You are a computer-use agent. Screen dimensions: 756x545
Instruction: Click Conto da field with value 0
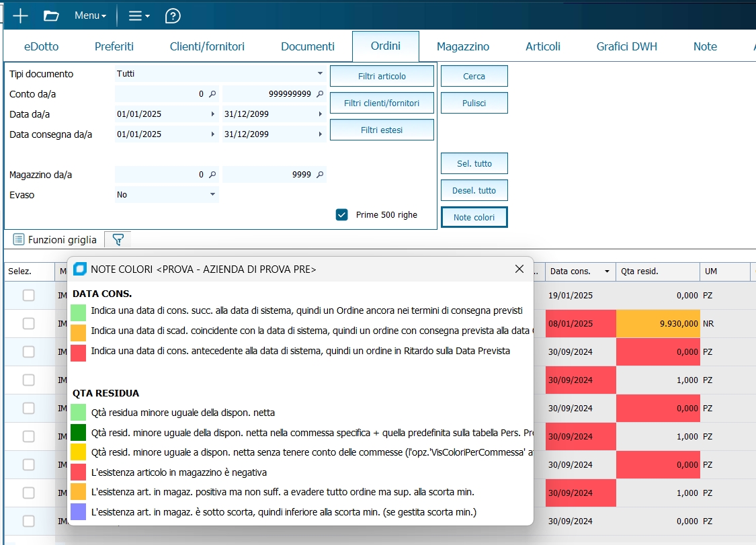pyautogui.click(x=167, y=94)
